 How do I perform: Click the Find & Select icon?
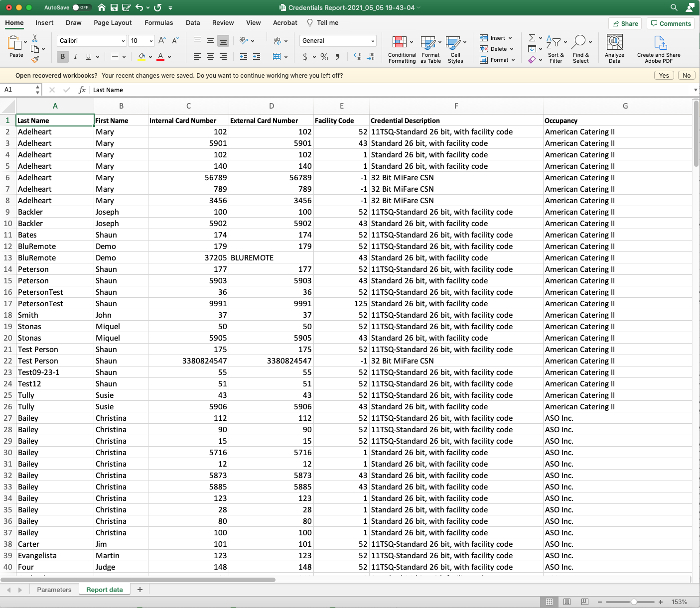580,49
